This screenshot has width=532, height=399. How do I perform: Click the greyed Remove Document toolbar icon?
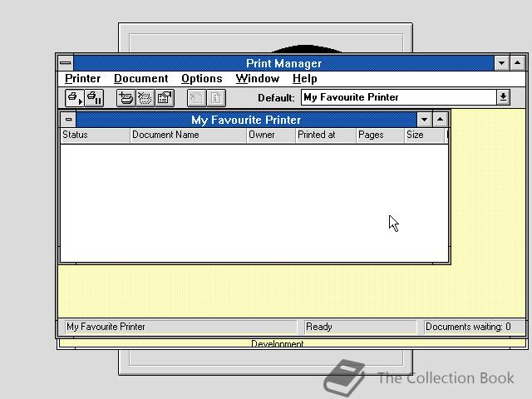click(x=196, y=98)
